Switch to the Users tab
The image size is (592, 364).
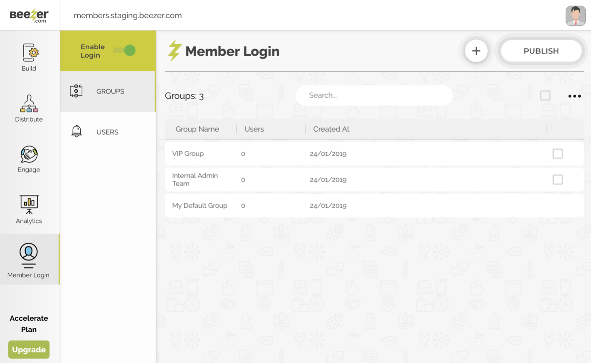point(108,132)
